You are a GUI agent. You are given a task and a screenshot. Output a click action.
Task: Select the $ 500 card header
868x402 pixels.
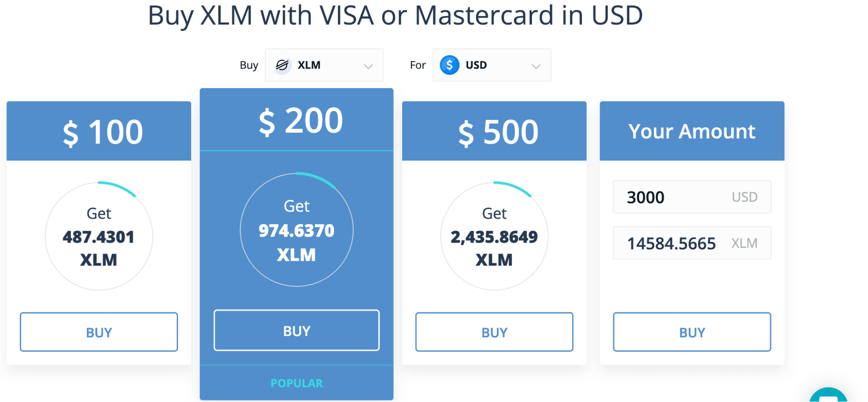(x=494, y=131)
